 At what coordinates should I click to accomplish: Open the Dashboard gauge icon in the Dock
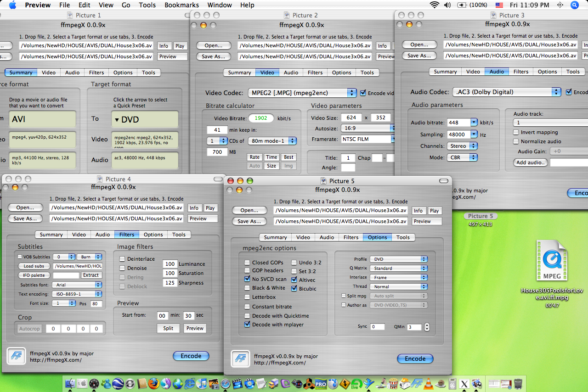94,383
